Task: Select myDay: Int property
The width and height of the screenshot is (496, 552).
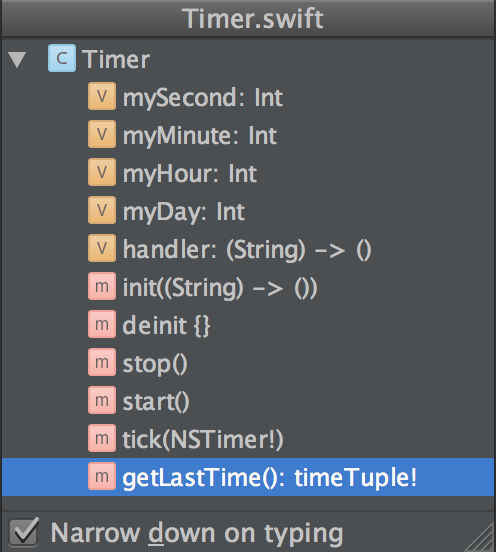Action: [x=183, y=212]
